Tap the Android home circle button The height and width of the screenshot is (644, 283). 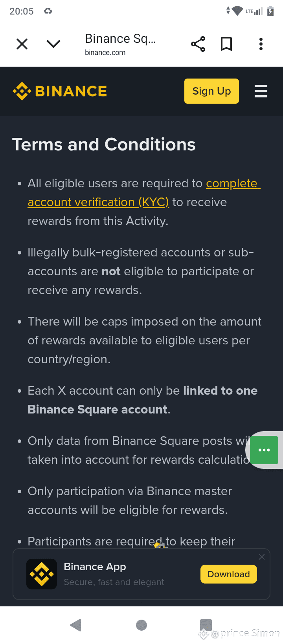tap(141, 625)
